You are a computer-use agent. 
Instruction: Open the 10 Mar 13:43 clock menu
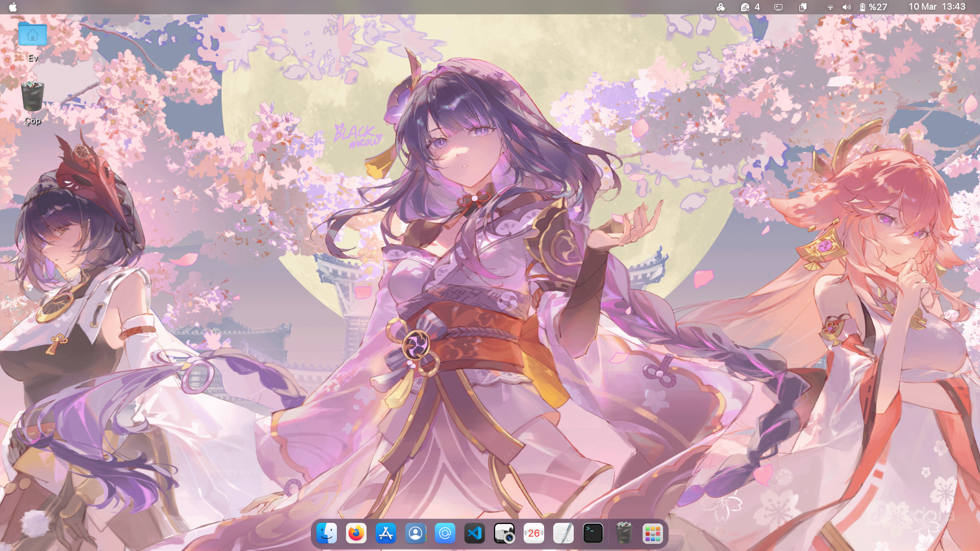(x=937, y=7)
